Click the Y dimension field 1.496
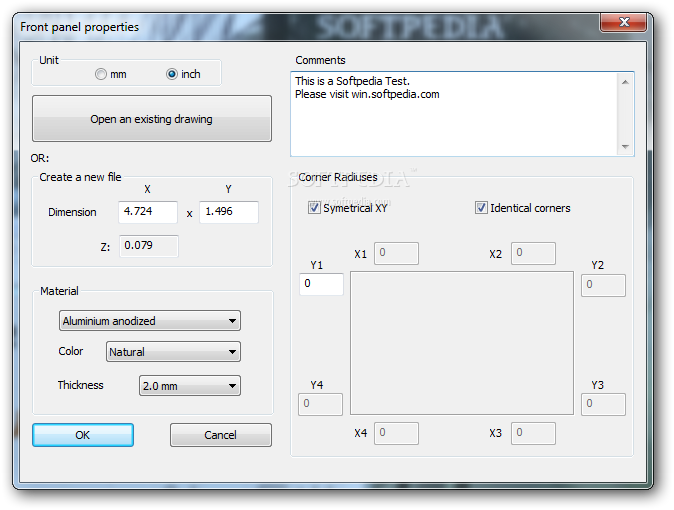 (229, 212)
